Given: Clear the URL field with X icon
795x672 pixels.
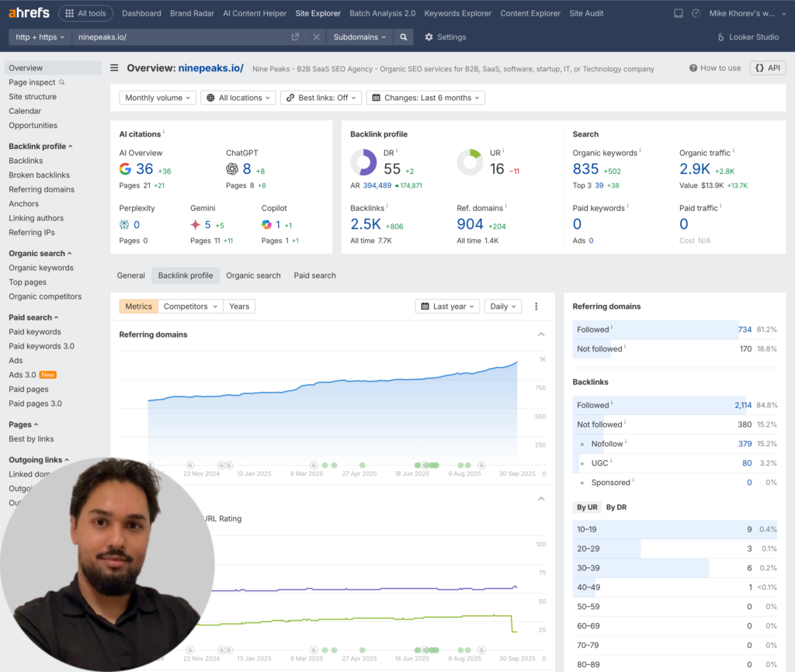Looking at the screenshot, I should tap(316, 37).
